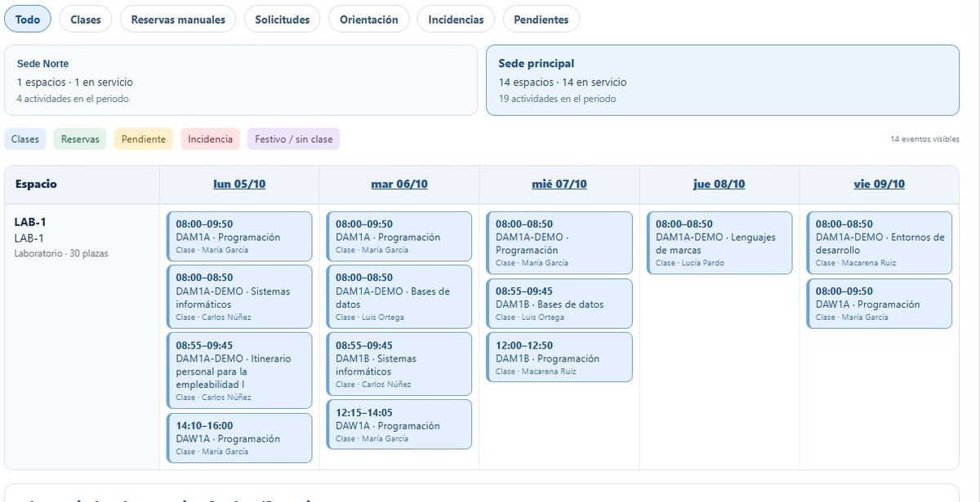Open Wednesday 12:00–12:50 DAM1B Programación event
Viewport: 980px width, 502px height.
(x=559, y=357)
